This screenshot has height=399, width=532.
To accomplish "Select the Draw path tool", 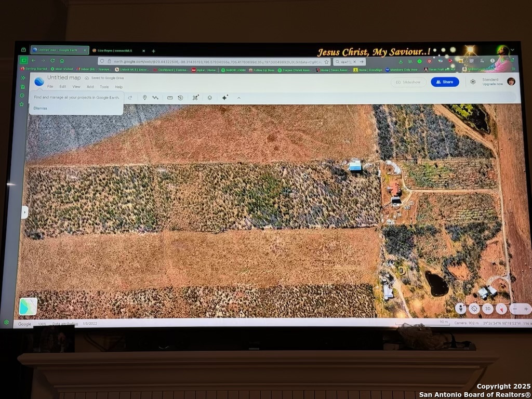I will tap(155, 98).
